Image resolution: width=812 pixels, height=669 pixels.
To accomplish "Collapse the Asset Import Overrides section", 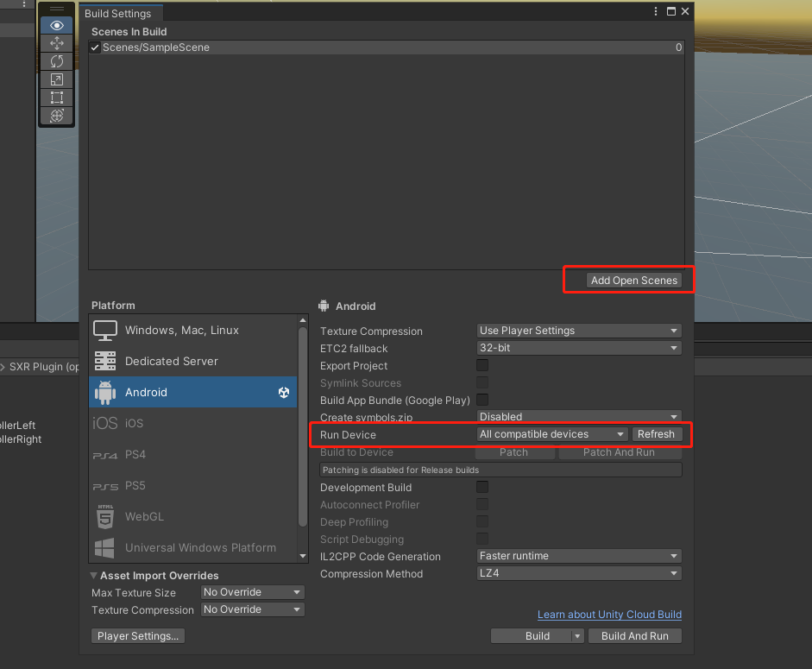I will coord(94,575).
